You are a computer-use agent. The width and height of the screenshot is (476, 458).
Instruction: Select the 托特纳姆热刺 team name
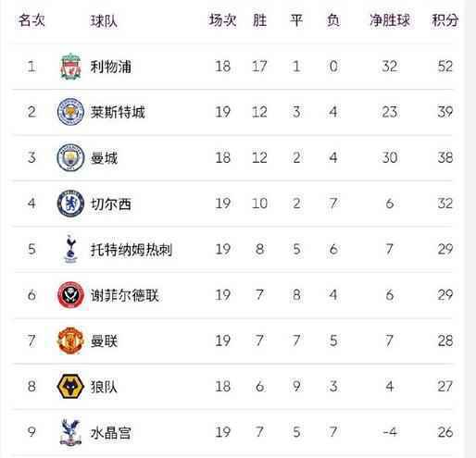pyautogui.click(x=131, y=249)
